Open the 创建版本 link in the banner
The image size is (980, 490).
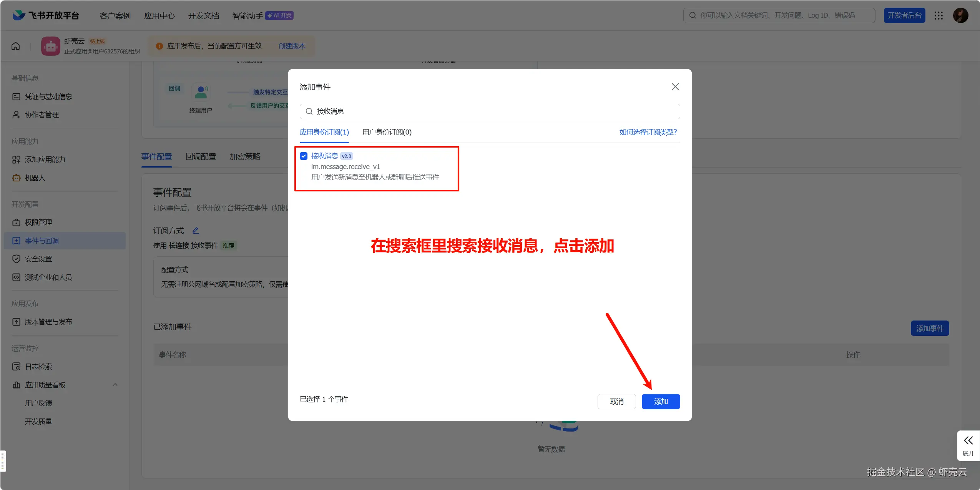point(291,46)
